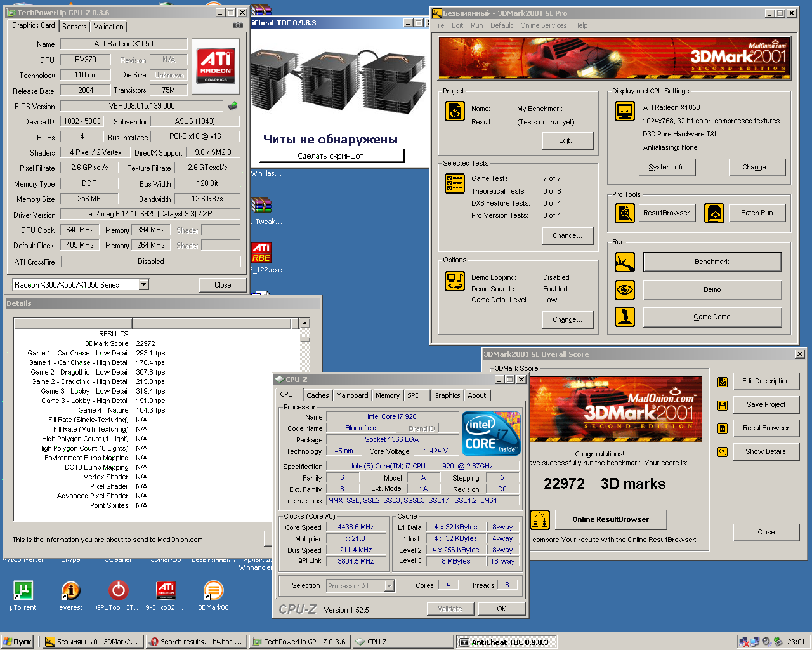Open the everest desktop icon

coord(70,596)
